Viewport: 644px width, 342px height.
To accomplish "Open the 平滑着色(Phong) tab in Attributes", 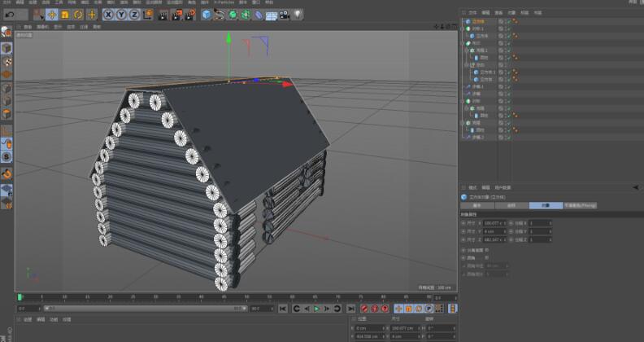I will pyautogui.click(x=580, y=205).
